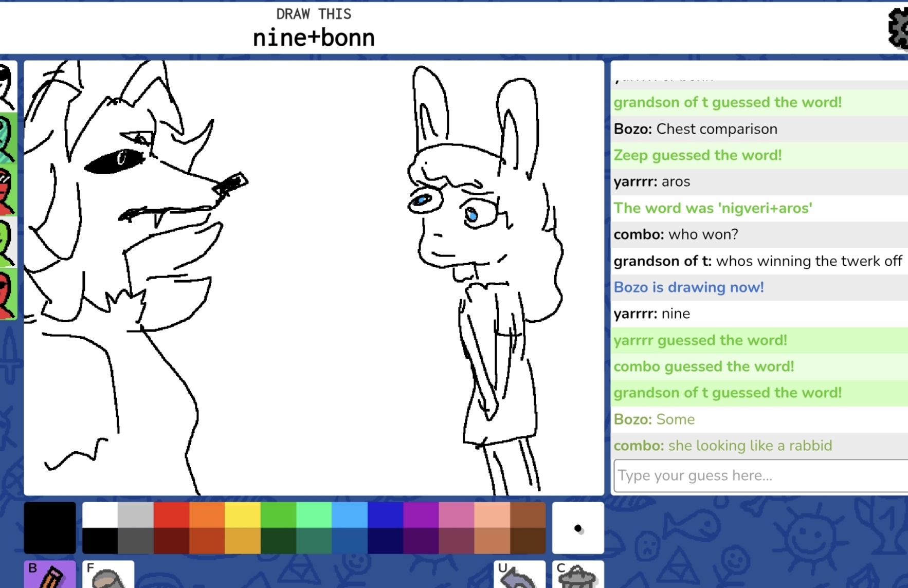
Task: Click the teal player avatar in the sidebar
Action: [x=7, y=138]
